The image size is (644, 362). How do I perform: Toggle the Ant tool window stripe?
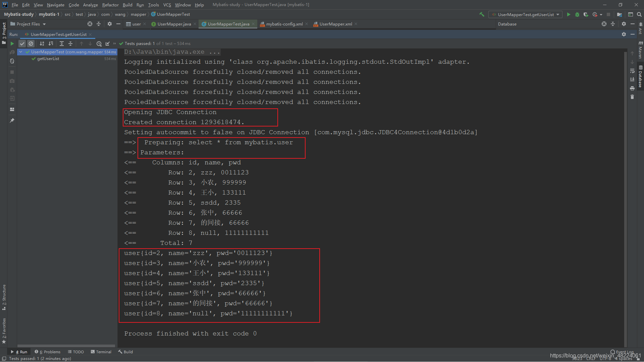pyautogui.click(x=640, y=28)
